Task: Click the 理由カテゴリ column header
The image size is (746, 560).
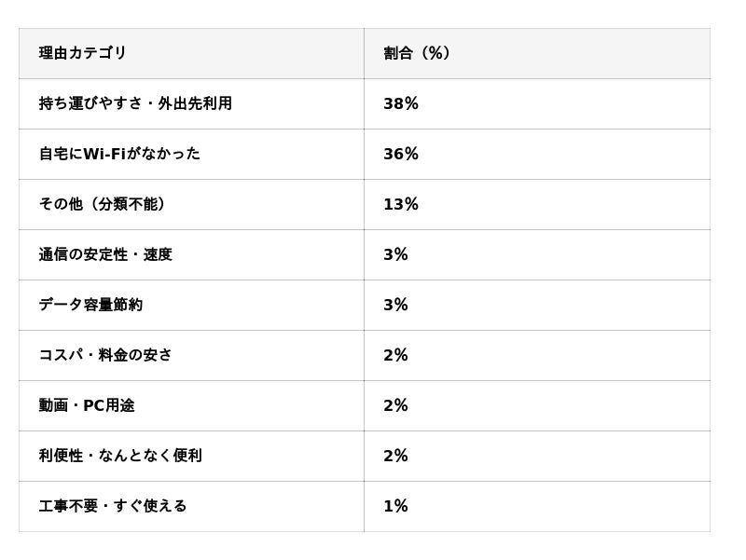Action: pos(83,53)
